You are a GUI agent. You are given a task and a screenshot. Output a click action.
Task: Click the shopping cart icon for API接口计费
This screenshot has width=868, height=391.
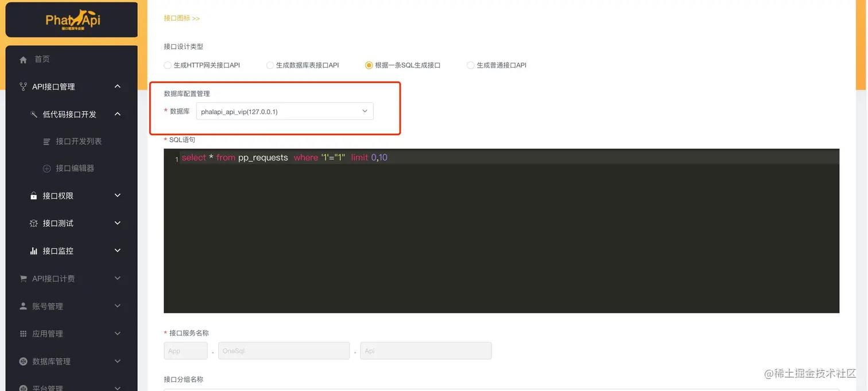[x=24, y=278]
